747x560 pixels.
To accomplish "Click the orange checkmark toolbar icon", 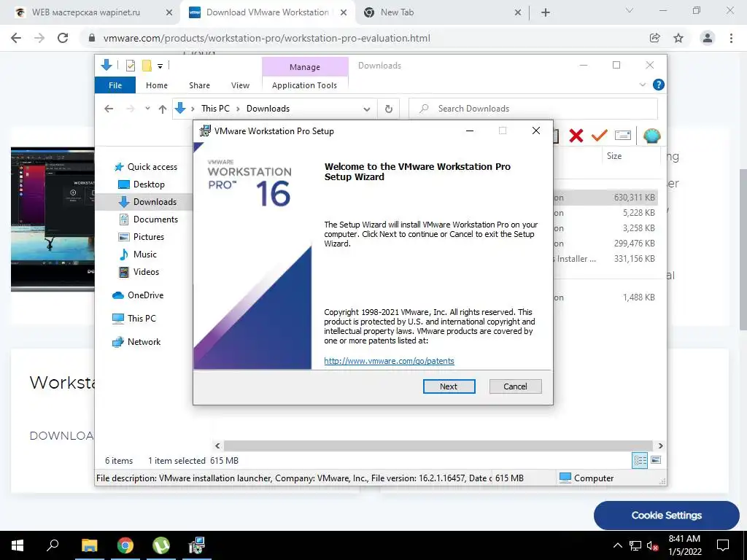I will pos(600,136).
